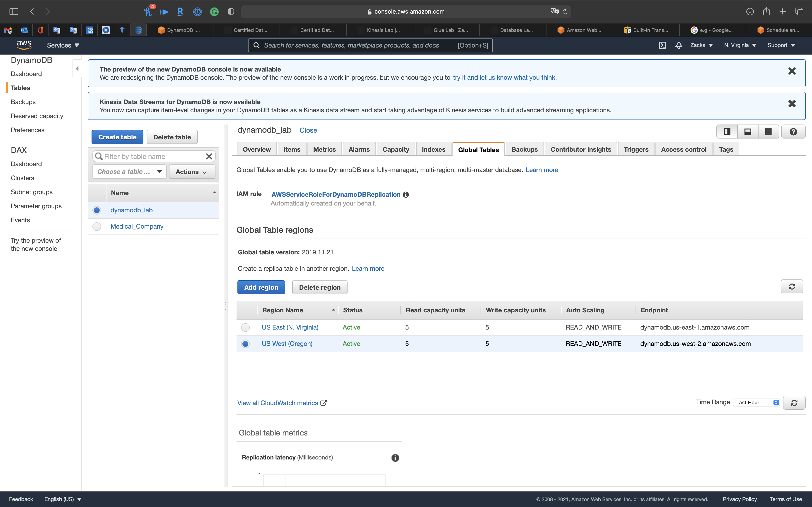This screenshot has width=812, height=507.
Task: Select US East (N. Virginia) region radio
Action: 245,328
